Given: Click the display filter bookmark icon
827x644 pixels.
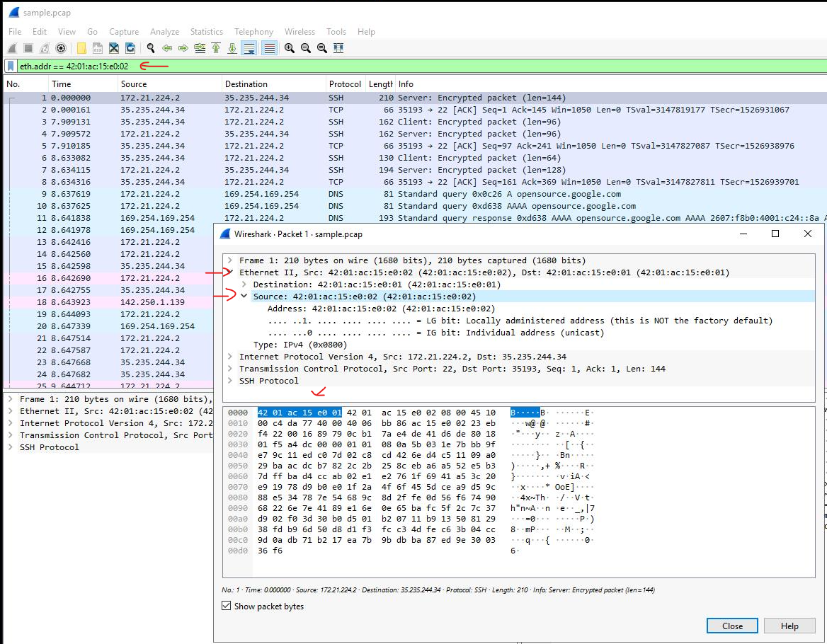Looking at the screenshot, I should (11, 66).
